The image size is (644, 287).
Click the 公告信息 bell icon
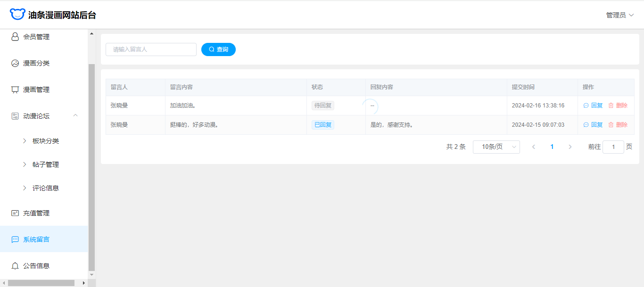(15, 266)
